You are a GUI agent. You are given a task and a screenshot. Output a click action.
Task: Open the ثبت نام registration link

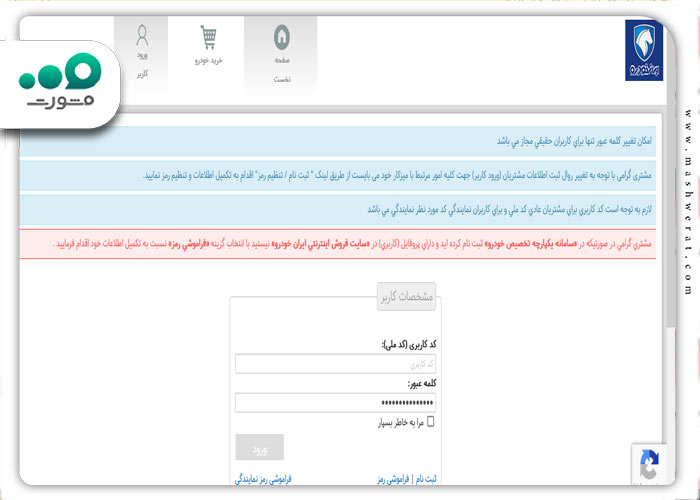coord(426,479)
